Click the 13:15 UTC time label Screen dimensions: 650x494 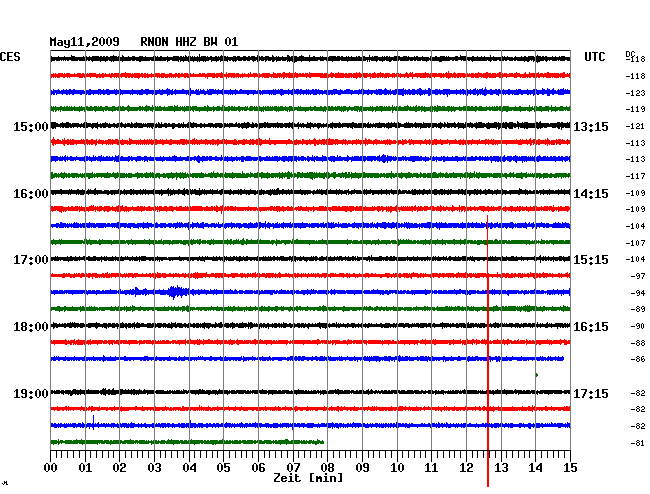[x=591, y=127]
